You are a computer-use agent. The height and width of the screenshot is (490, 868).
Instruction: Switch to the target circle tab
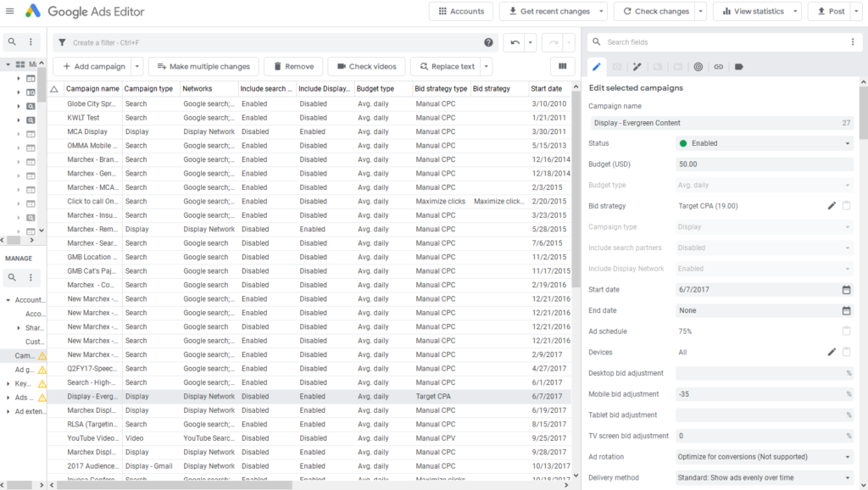(698, 67)
